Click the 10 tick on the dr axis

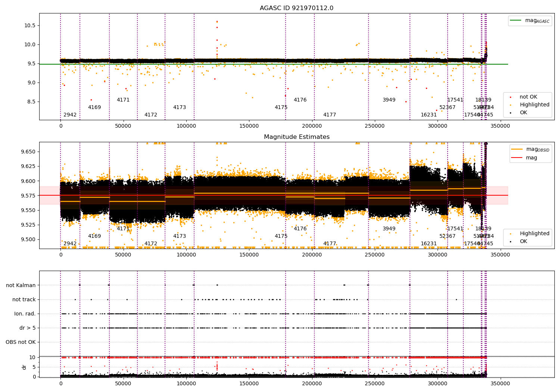32,357
